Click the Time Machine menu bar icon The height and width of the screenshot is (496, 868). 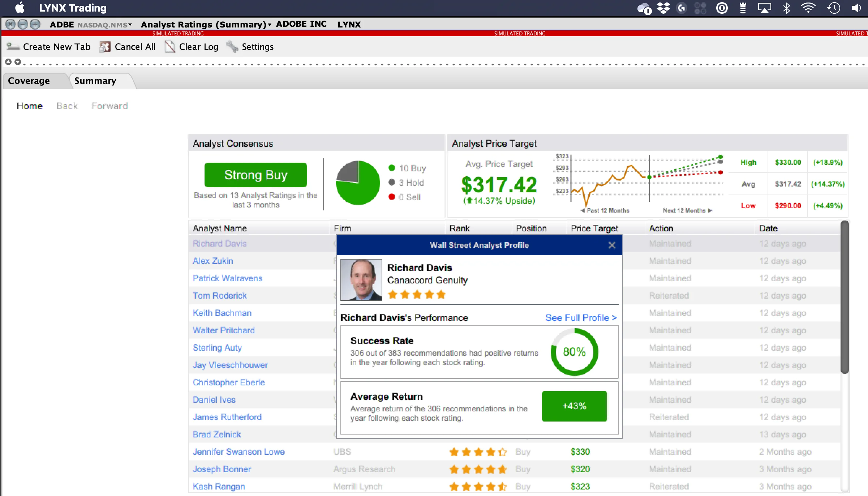[x=833, y=8]
